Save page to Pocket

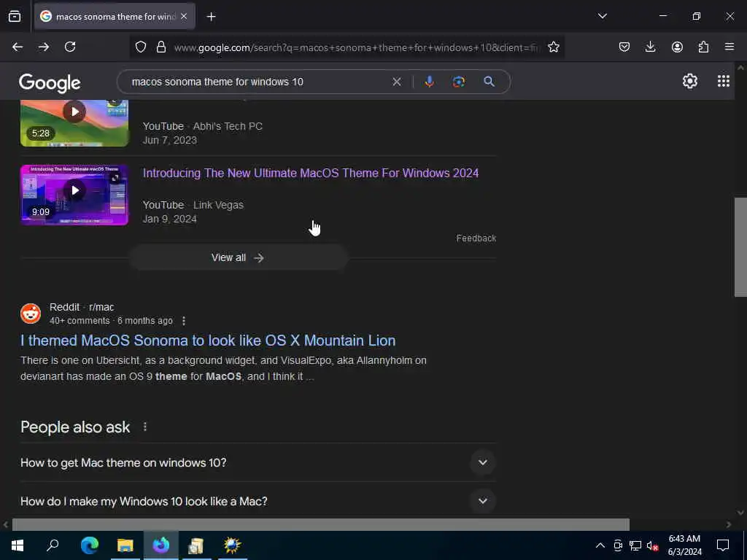[x=624, y=47]
